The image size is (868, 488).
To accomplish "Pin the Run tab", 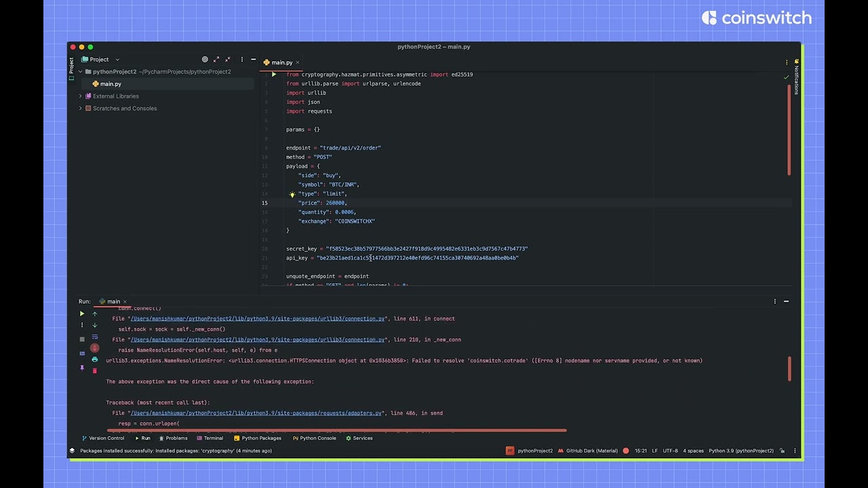I will pyautogui.click(x=82, y=368).
